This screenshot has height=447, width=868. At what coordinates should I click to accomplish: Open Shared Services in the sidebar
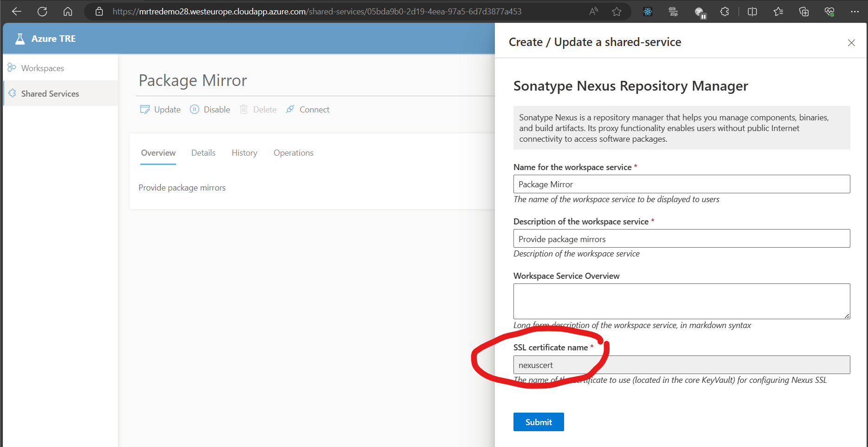60,93
